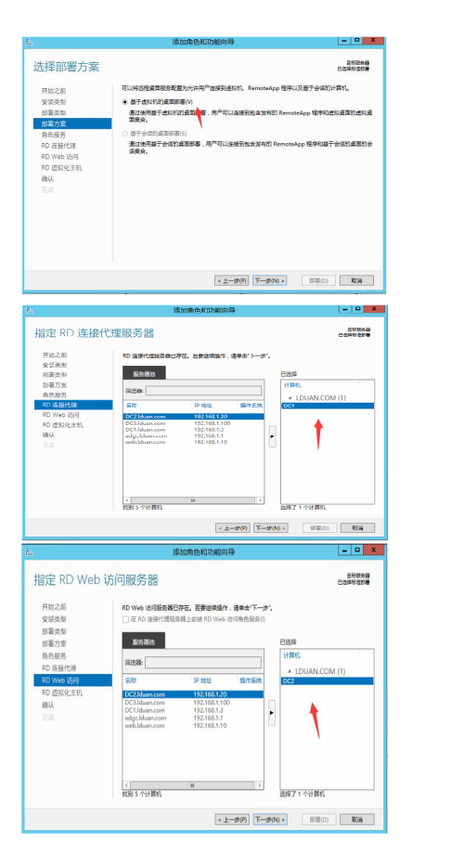Click window icon in RD Web 访问服务器 window title bar
This screenshot has width=464, height=868.
(x=30, y=551)
